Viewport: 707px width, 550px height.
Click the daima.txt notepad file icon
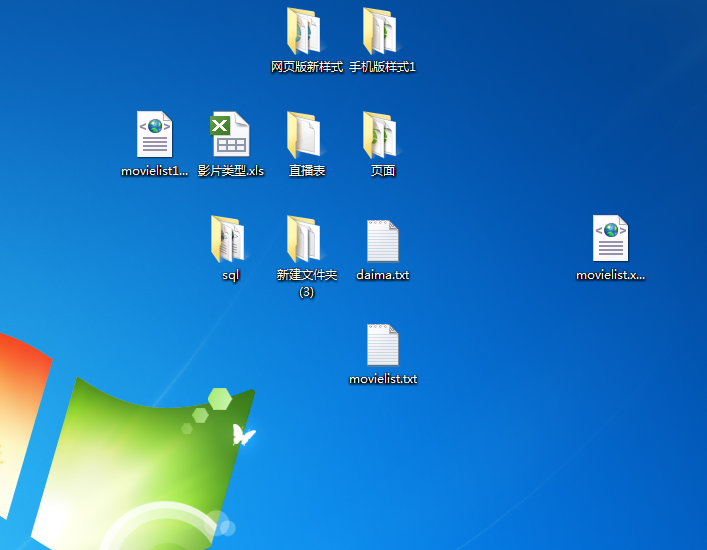tap(383, 241)
